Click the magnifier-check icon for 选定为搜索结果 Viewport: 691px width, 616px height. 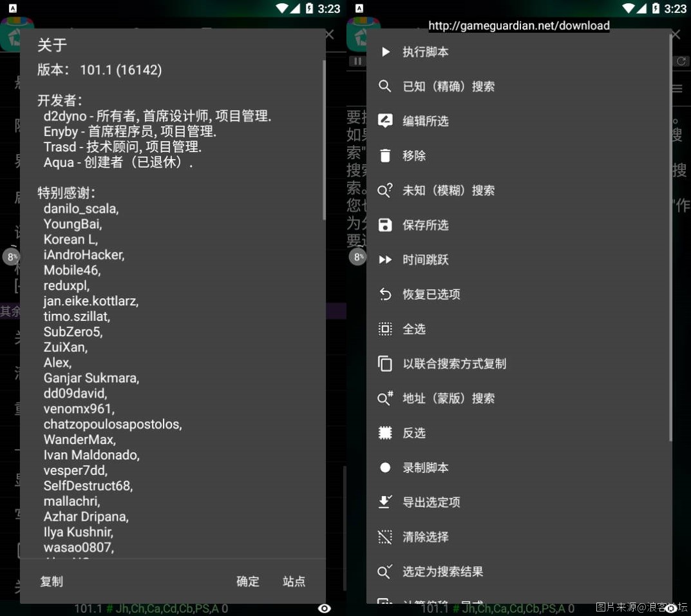pyautogui.click(x=385, y=572)
